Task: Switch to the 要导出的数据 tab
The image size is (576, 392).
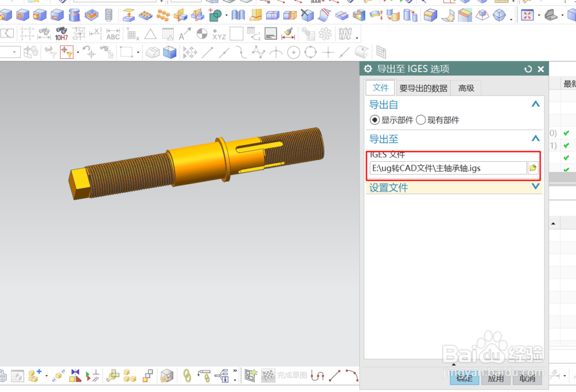Action: tap(423, 88)
